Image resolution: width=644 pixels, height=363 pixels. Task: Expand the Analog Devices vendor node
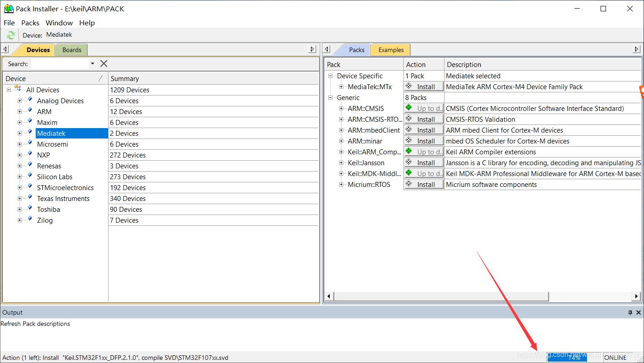(x=19, y=101)
